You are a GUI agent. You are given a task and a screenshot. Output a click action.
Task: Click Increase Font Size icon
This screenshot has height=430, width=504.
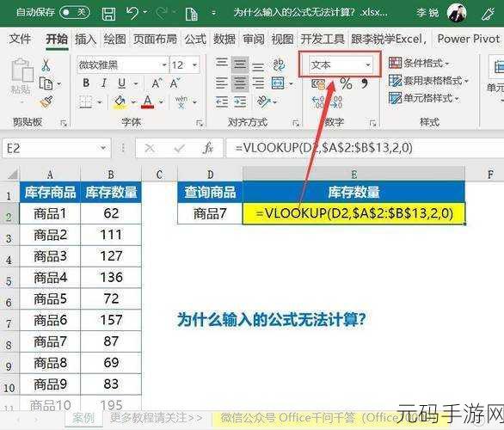(x=157, y=83)
